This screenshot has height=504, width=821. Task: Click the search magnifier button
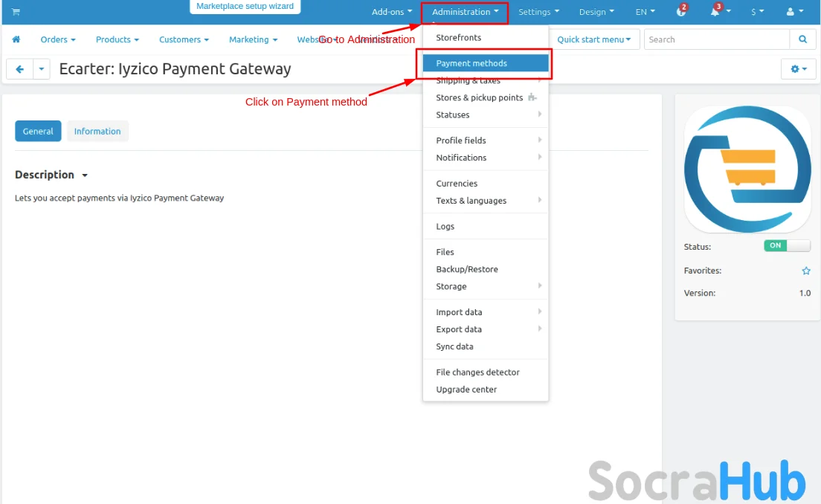(802, 39)
